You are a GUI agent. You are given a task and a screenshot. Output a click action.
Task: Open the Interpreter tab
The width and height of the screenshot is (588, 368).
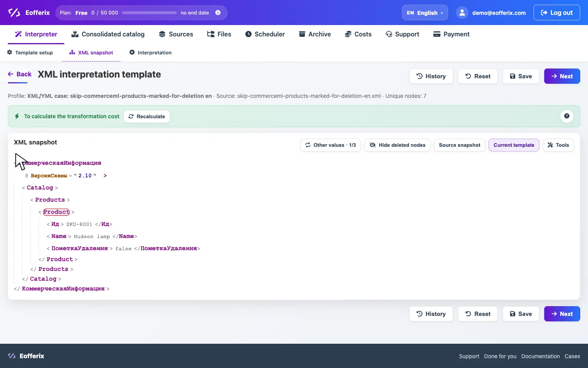[x=36, y=34]
